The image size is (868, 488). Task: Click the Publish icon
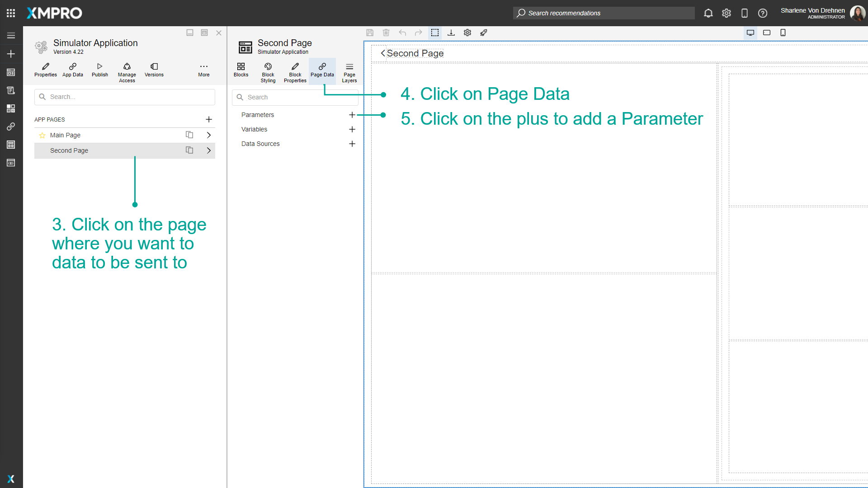pyautogui.click(x=99, y=70)
